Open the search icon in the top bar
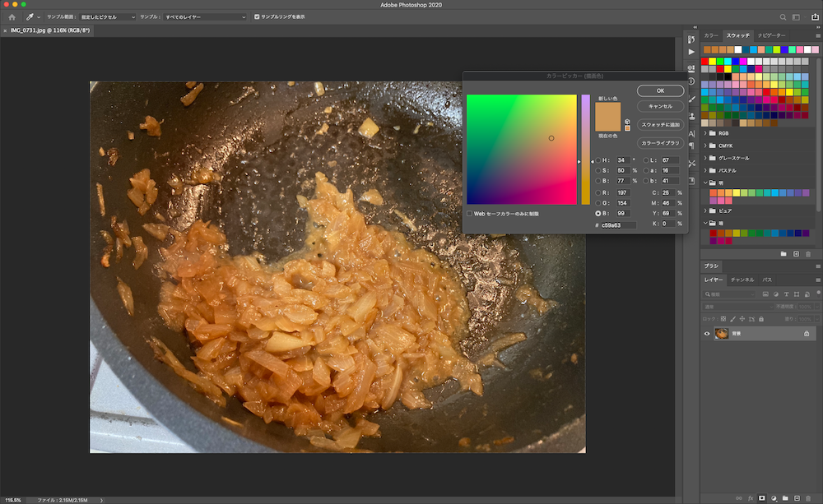This screenshot has height=504, width=823. 783,17
